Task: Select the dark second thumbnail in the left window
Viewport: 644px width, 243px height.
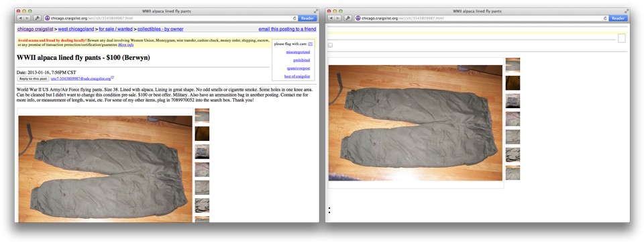Action: pos(202,134)
